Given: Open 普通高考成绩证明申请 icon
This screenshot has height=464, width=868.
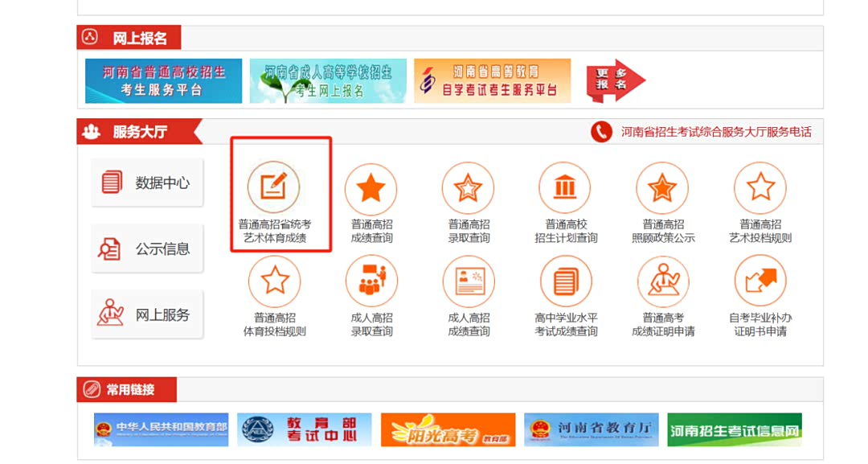Looking at the screenshot, I should point(662,281).
